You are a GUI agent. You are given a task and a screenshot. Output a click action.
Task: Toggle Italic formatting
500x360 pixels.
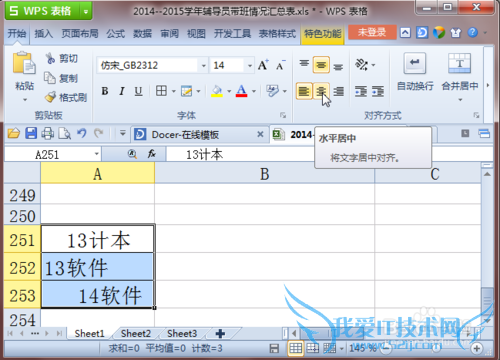point(122,91)
